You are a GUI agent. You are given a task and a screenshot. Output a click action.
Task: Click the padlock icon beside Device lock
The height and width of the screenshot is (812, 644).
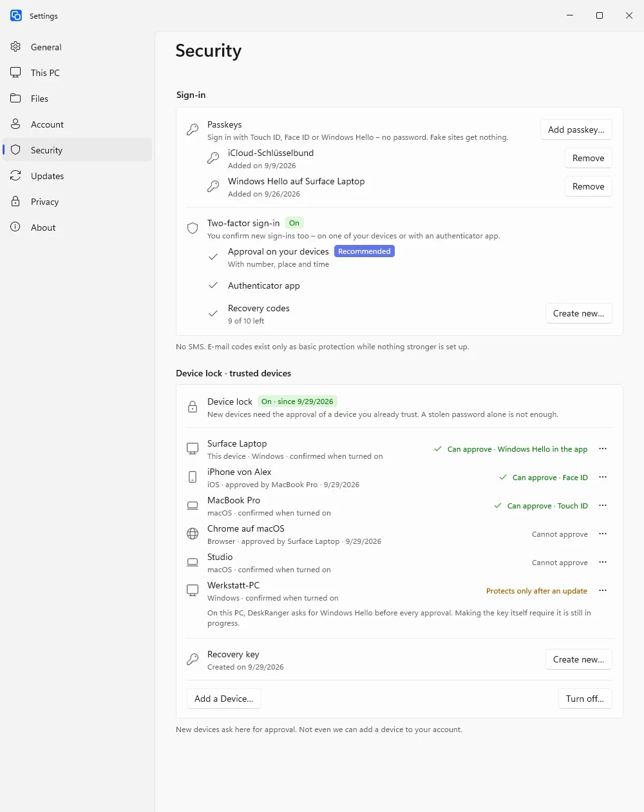pyautogui.click(x=193, y=407)
